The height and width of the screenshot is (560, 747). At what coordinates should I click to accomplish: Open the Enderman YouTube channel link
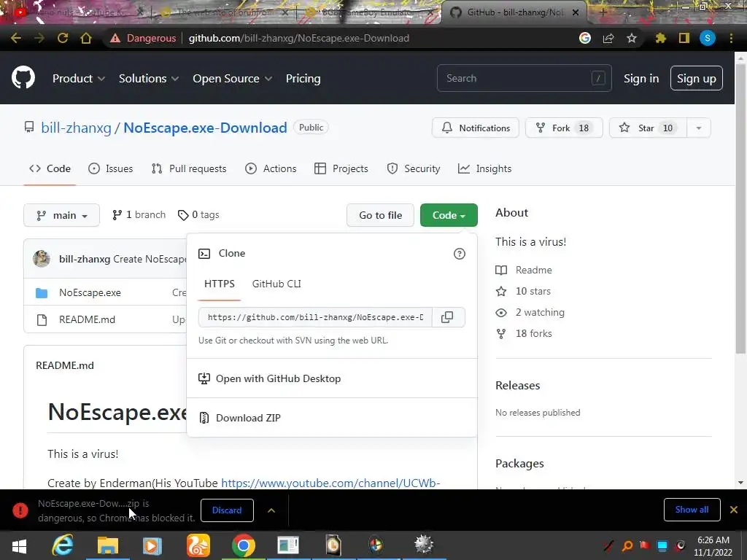[x=330, y=483]
